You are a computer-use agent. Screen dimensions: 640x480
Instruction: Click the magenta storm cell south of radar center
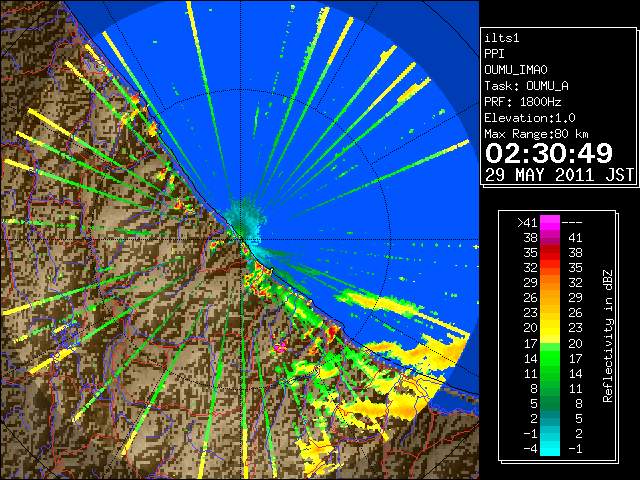click(280, 348)
